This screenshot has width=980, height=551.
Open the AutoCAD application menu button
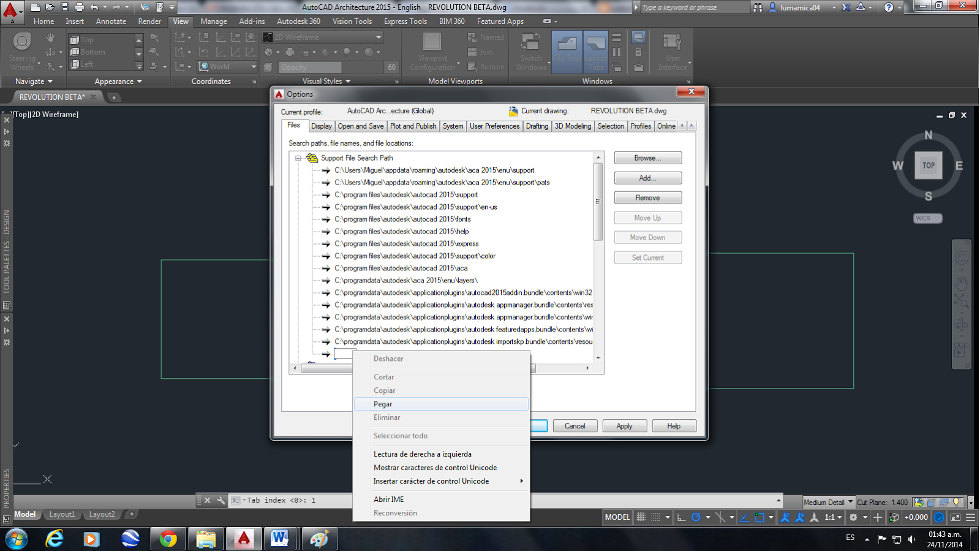[x=11, y=11]
